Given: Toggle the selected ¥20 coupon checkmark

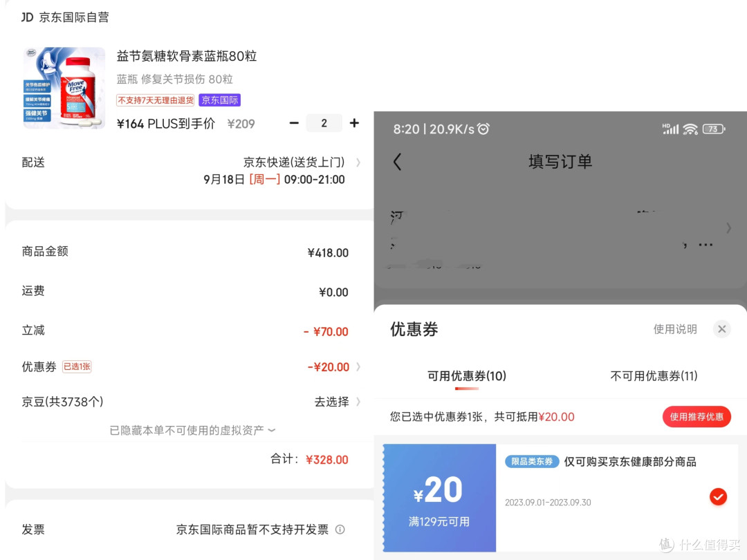Looking at the screenshot, I should tap(718, 496).
